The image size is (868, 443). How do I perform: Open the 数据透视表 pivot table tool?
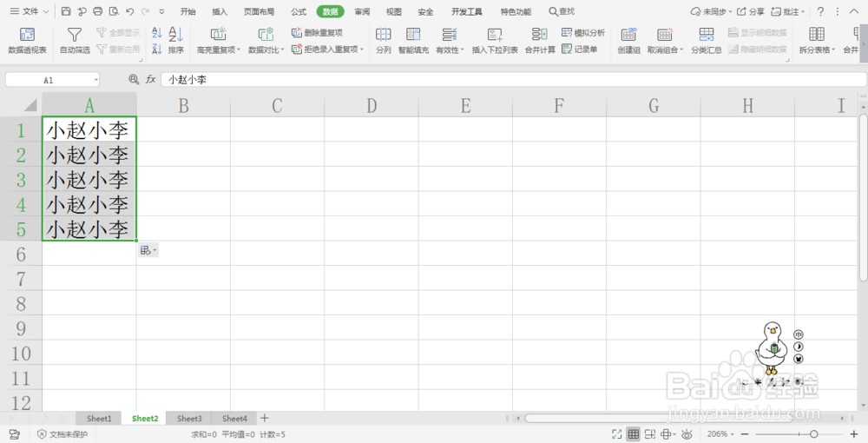point(27,41)
